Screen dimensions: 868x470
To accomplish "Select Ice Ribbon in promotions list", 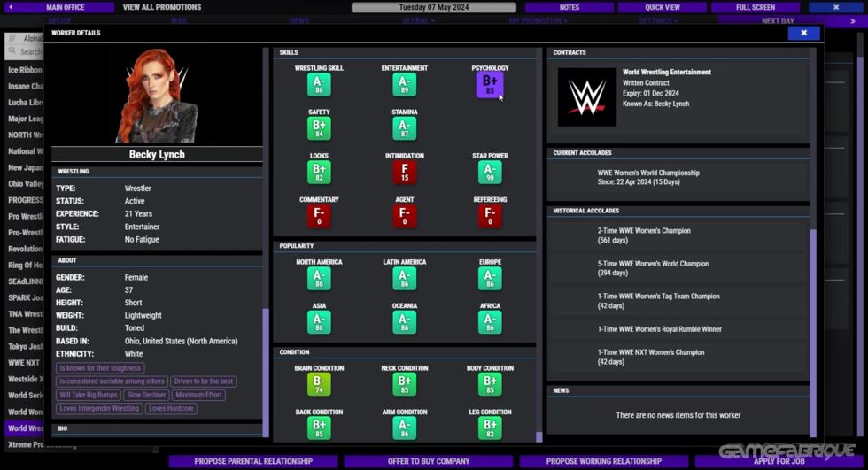I will (25, 70).
